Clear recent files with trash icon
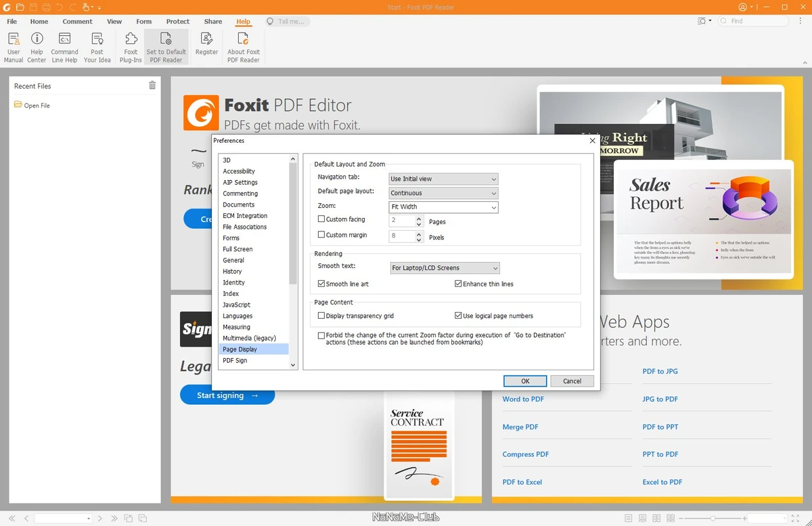 [152, 85]
